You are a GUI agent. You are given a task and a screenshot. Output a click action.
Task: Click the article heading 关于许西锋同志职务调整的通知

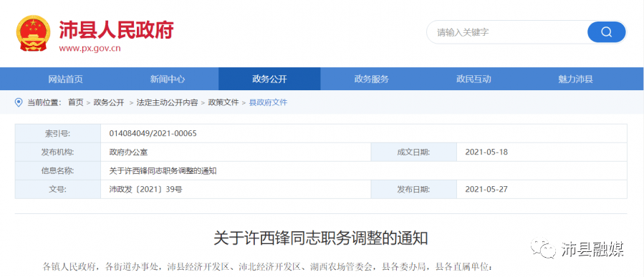(x=321, y=238)
